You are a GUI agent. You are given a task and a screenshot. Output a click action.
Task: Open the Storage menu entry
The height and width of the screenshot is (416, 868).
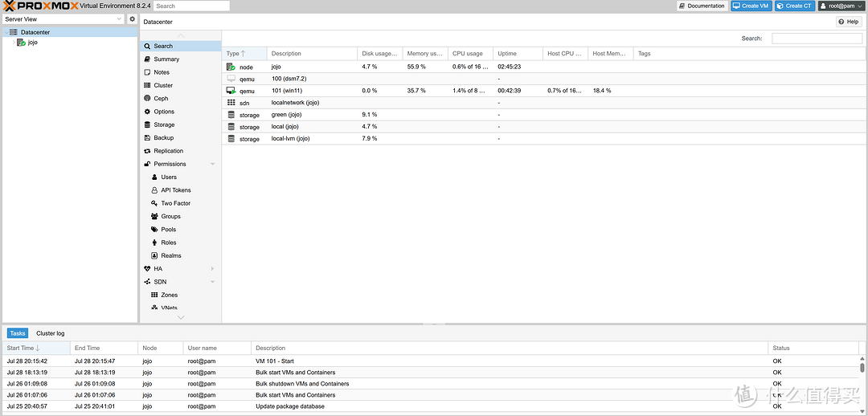(x=164, y=124)
